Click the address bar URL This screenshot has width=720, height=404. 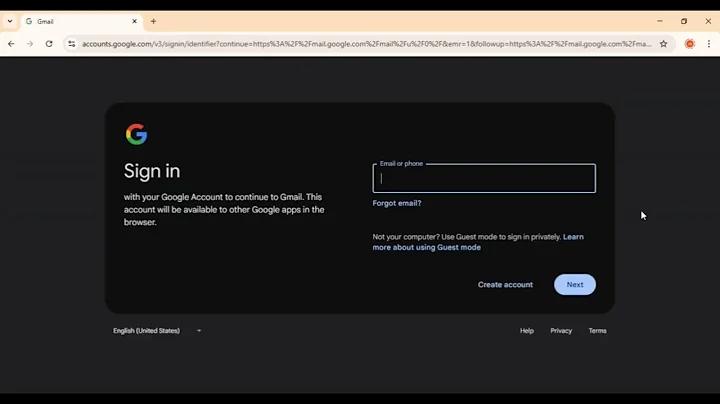(x=366, y=44)
